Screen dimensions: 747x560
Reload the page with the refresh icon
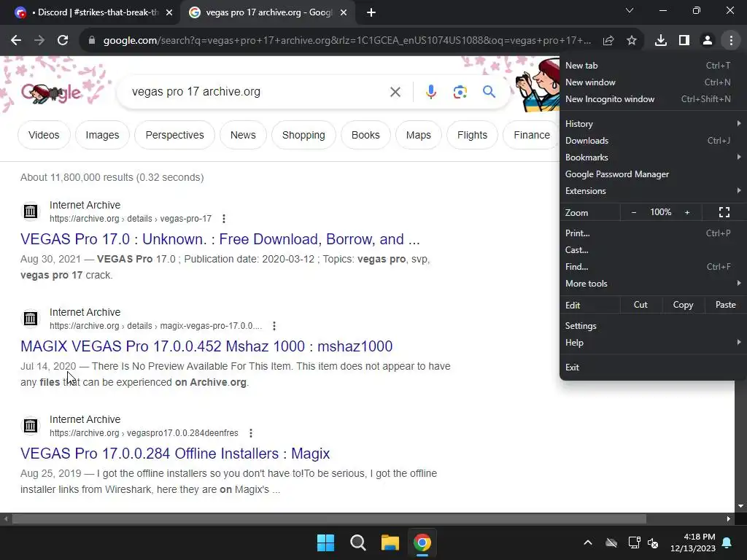point(63,41)
